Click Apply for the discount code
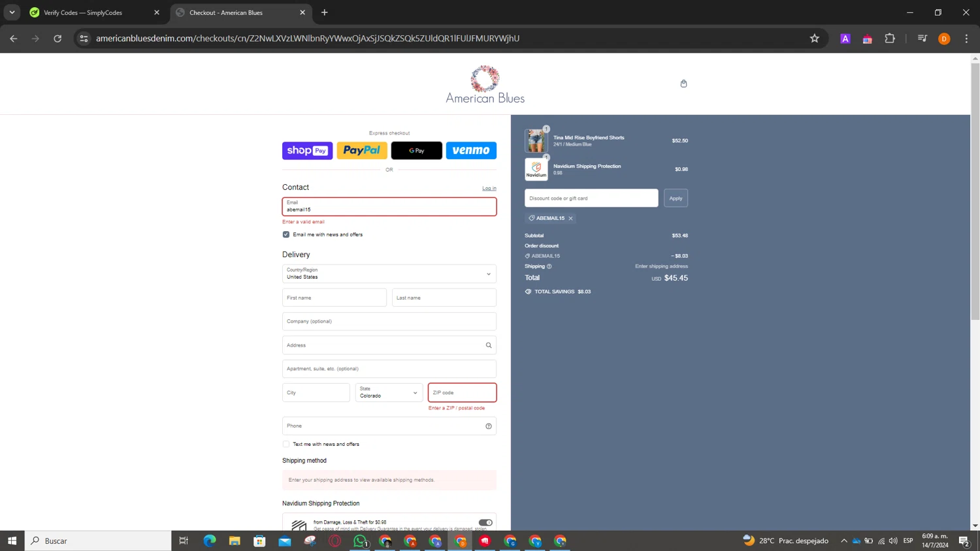The height and width of the screenshot is (551, 980). tap(676, 198)
